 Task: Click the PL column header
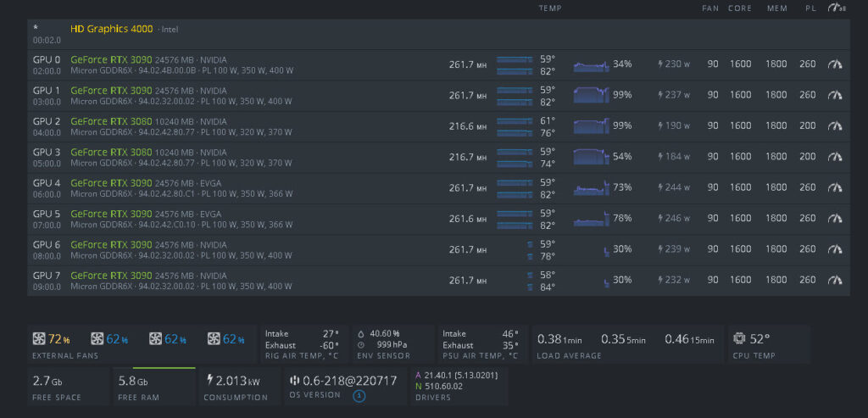[x=811, y=8]
